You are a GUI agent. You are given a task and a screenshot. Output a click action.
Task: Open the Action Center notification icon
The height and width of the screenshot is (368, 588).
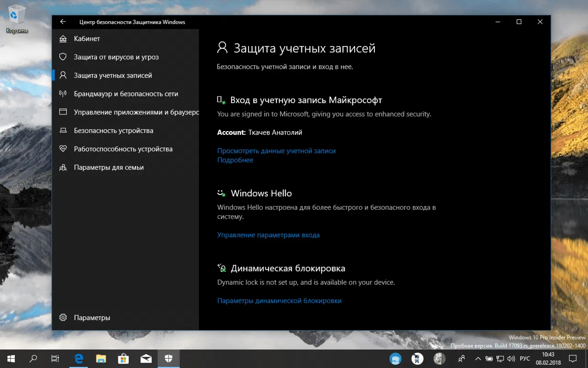(x=572, y=358)
